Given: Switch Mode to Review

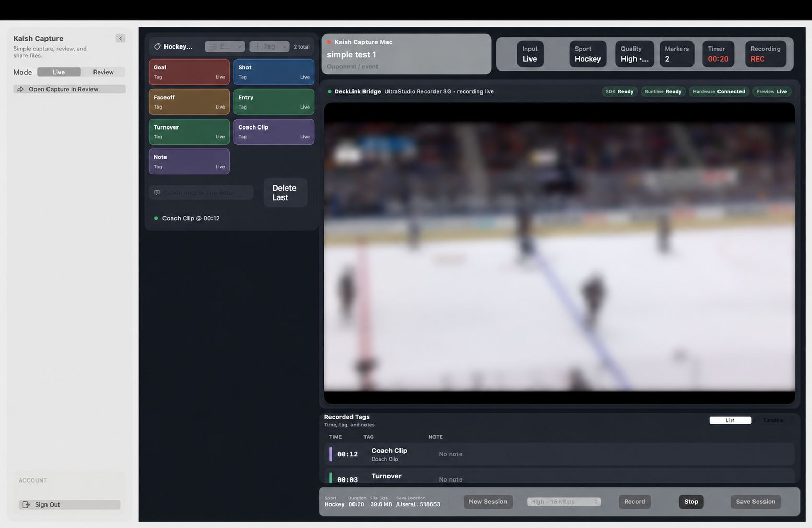Looking at the screenshot, I should [x=103, y=72].
